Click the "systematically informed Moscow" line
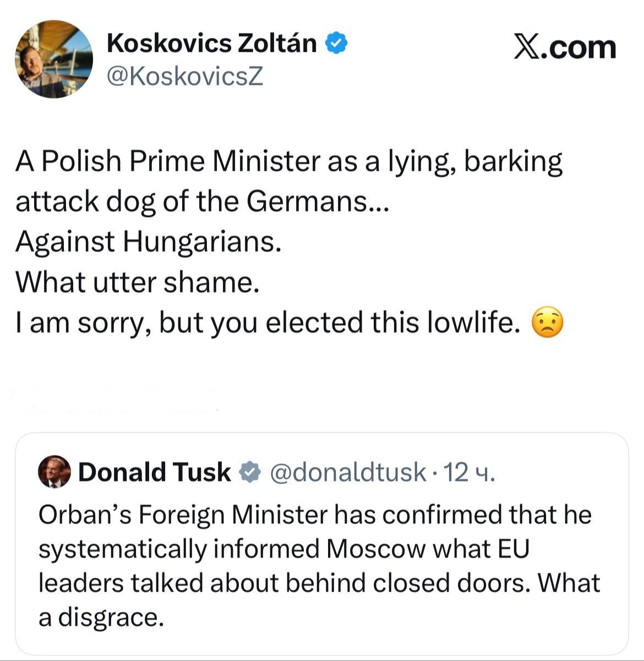Image resolution: width=644 pixels, height=661 pixels. tap(283, 549)
